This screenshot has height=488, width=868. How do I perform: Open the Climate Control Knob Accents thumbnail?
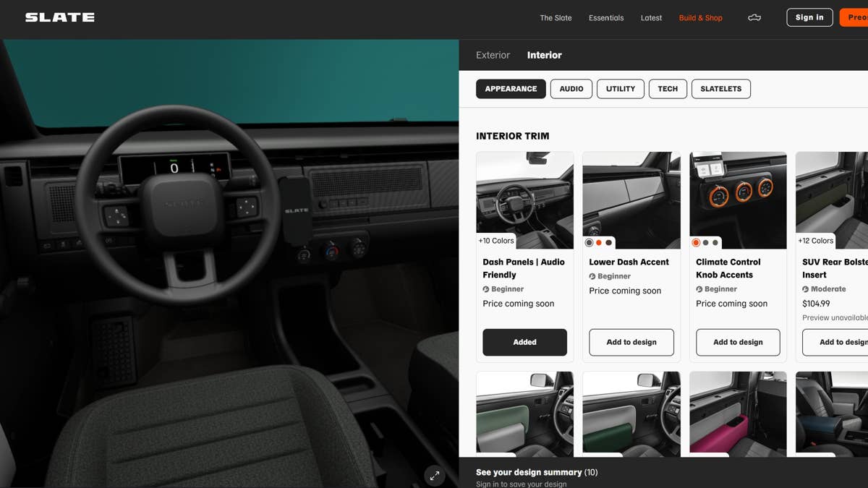tap(739, 200)
